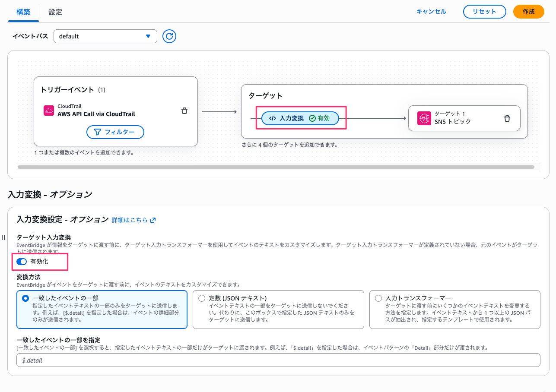
Task: Click the $.detail input field
Action: point(278,360)
